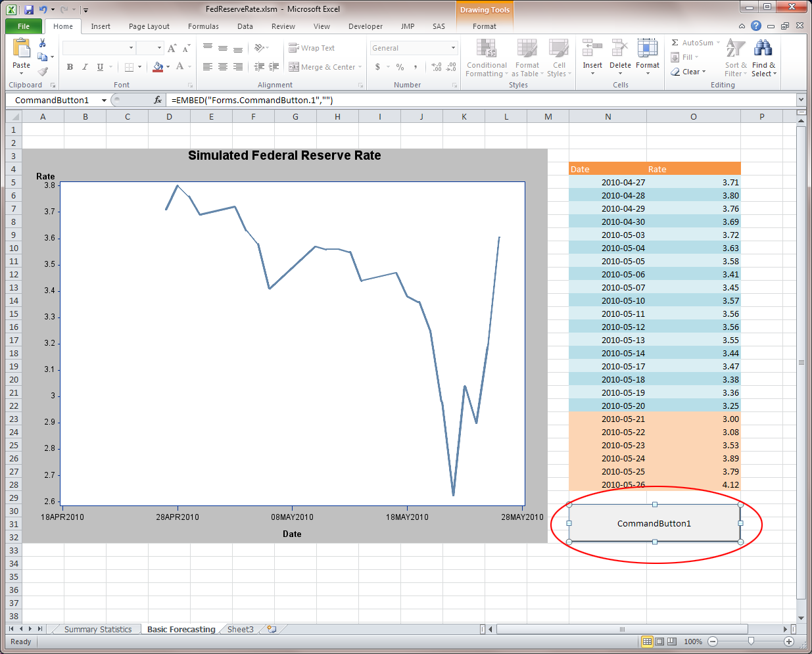Screen dimensions: 812x654
Task: Click the Insert cells icon
Action: [592, 49]
